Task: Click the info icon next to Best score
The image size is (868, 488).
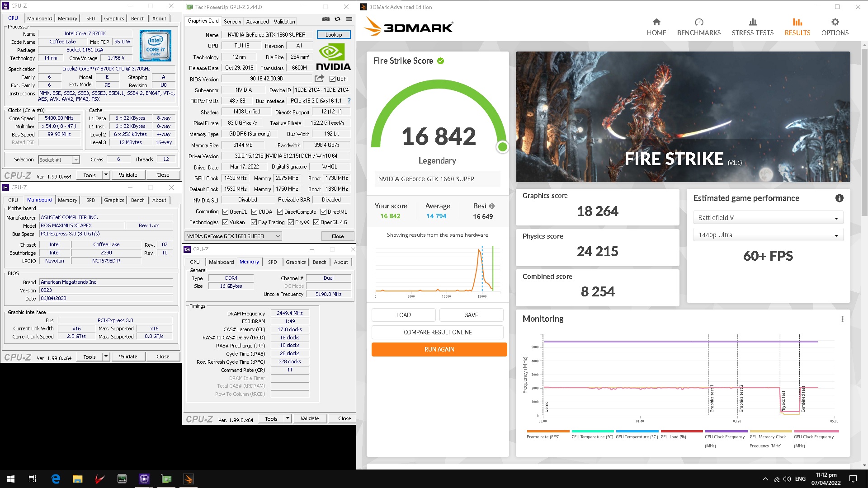Action: pyautogui.click(x=492, y=206)
